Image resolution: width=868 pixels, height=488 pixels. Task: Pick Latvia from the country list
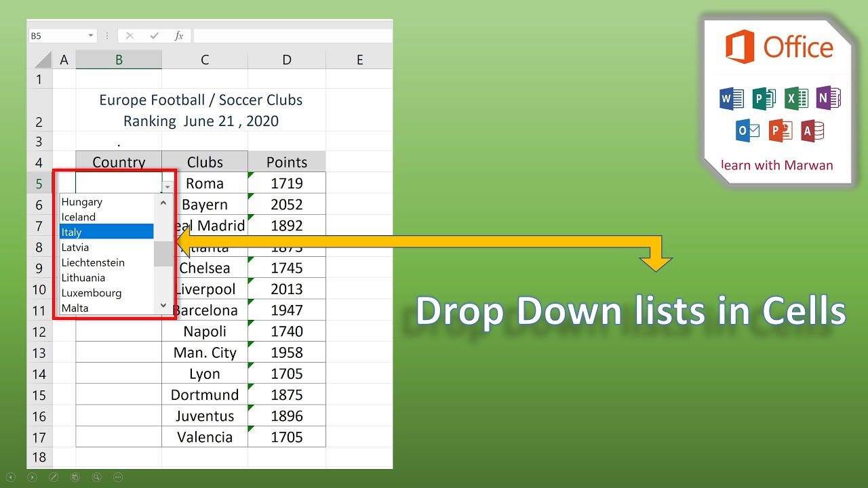(106, 247)
